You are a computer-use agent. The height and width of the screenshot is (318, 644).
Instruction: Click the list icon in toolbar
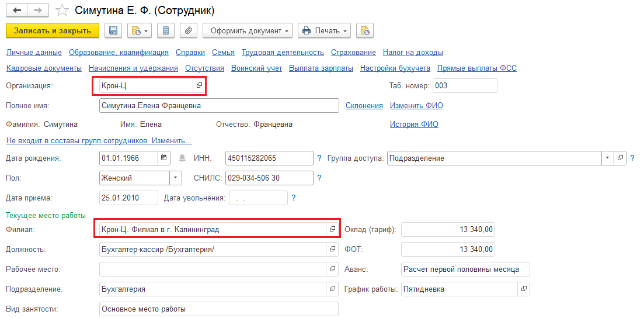pos(166,30)
